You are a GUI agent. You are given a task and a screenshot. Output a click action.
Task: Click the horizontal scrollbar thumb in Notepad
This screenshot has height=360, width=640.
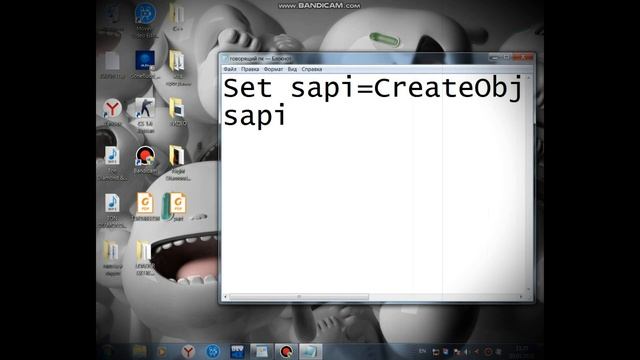tap(299, 297)
